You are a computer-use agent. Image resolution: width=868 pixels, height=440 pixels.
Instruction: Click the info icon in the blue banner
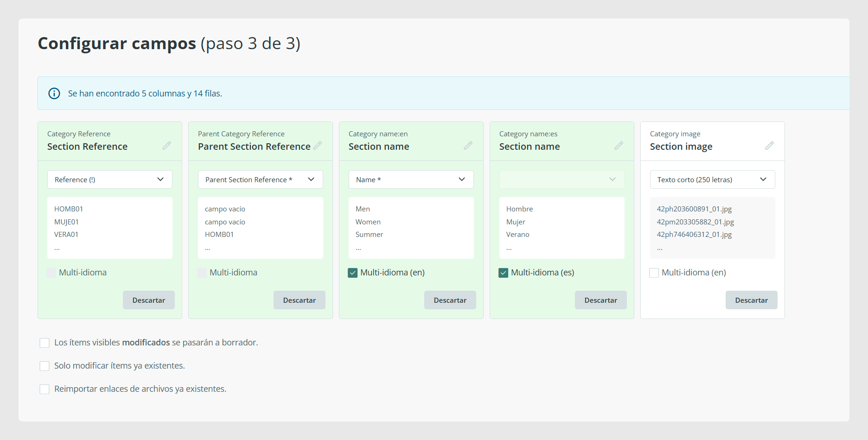54,93
